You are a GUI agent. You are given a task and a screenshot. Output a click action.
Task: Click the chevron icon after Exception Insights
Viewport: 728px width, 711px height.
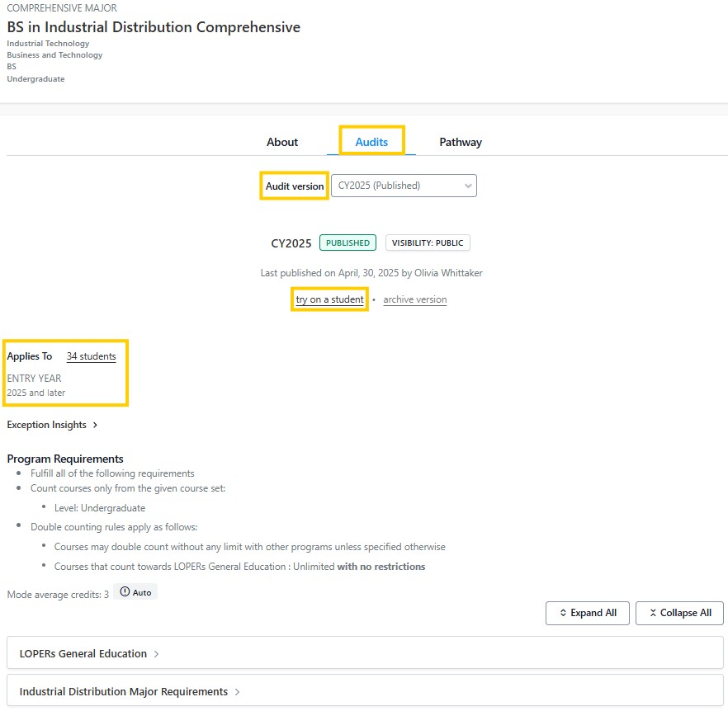point(95,425)
